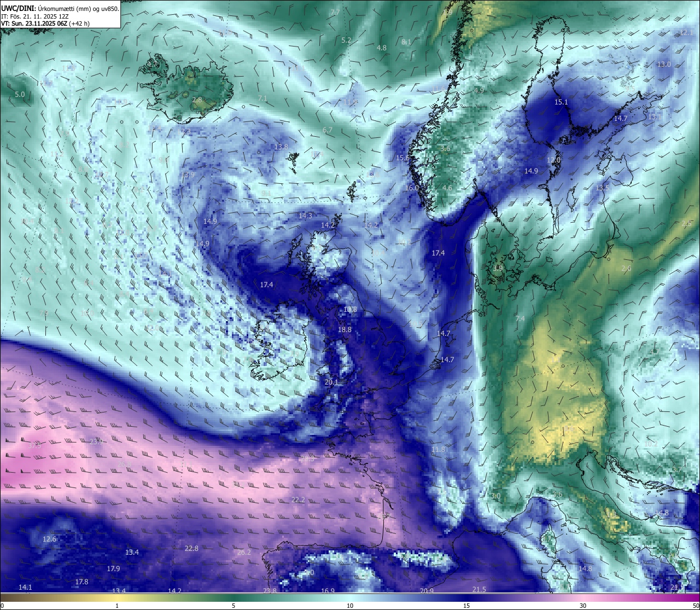Select the IT: Fös. 21. 11. 2025 12Z line
This screenshot has width=700, height=610.
point(34,16)
